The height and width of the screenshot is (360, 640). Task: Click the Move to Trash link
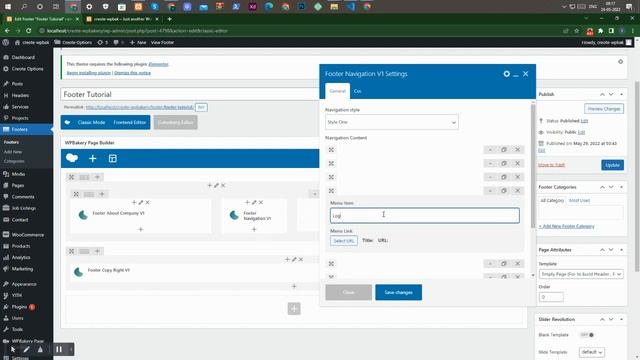tap(551, 165)
